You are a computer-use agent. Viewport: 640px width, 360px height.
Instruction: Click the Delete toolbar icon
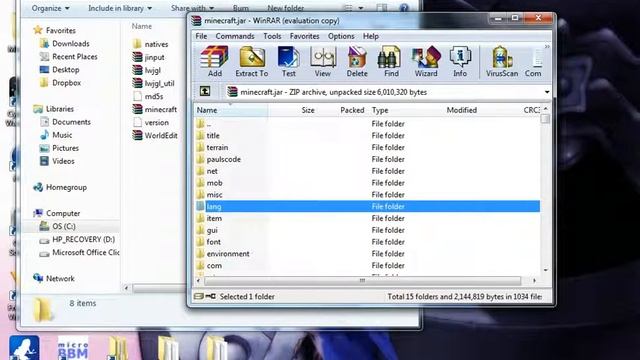pos(357,61)
